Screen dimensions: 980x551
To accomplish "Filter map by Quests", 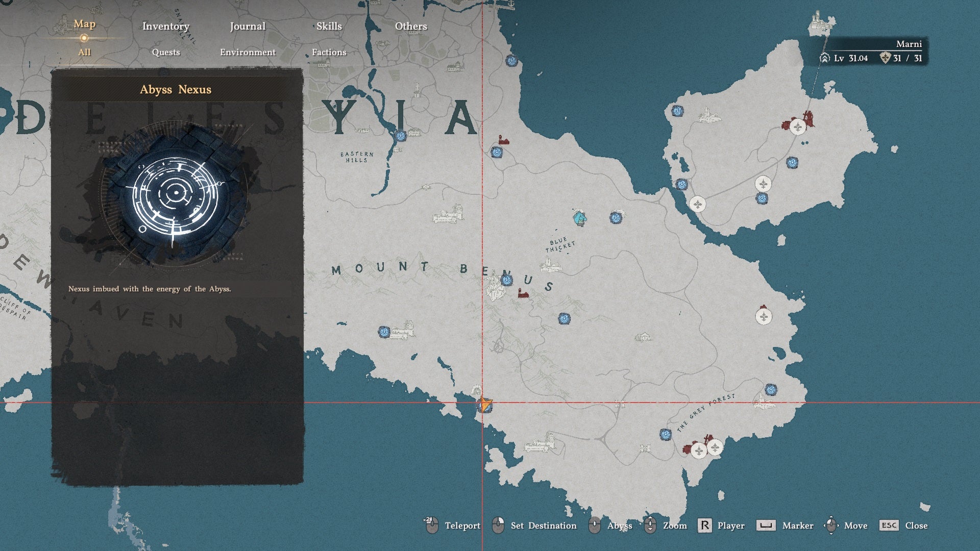I will click(x=166, y=52).
